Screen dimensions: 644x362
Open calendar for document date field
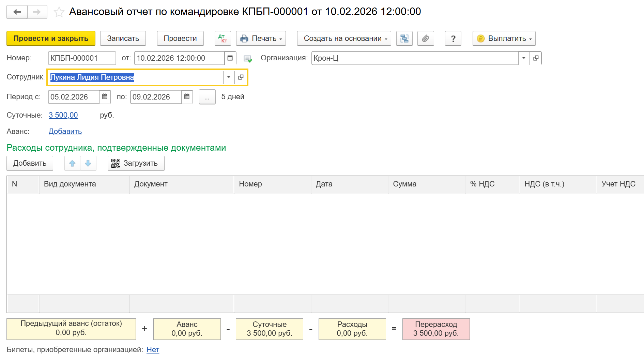pyautogui.click(x=230, y=58)
